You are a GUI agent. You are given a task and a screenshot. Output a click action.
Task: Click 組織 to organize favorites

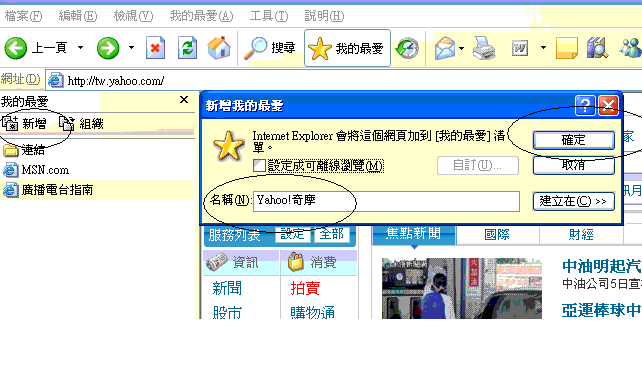(81, 123)
